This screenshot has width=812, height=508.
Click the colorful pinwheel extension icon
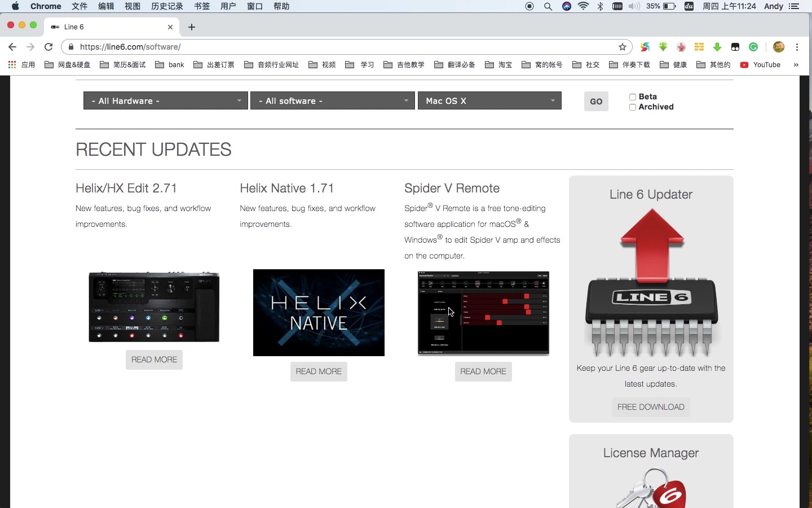(645, 47)
